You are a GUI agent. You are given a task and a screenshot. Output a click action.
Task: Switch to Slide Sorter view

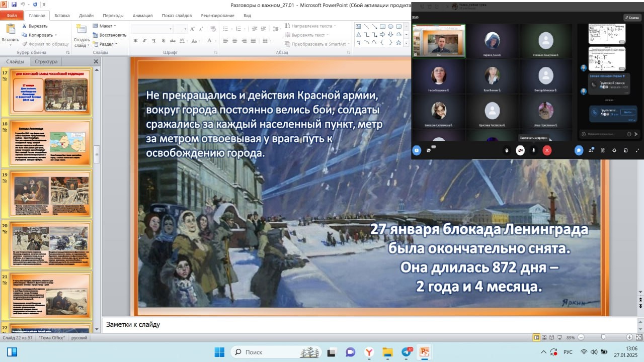(545, 337)
